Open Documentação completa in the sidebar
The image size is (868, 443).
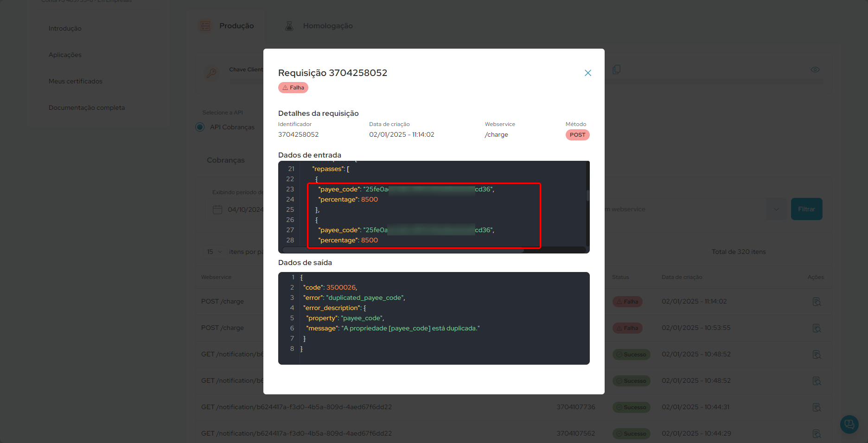(87, 108)
